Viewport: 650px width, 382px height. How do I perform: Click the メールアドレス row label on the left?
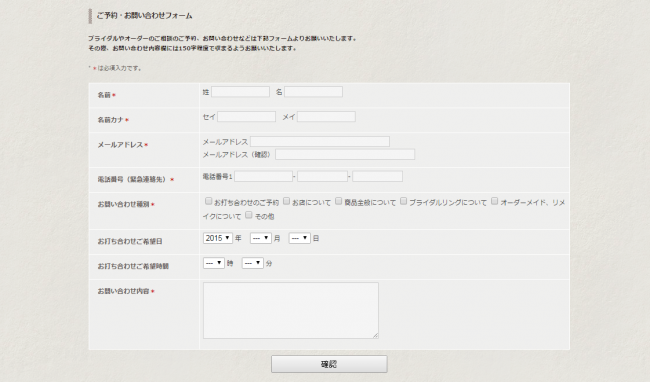click(x=120, y=145)
